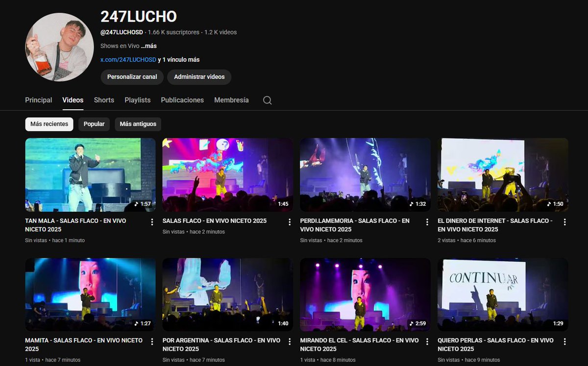Click the 247LUCHO channel profile picture
The height and width of the screenshot is (366, 588).
pos(59,47)
